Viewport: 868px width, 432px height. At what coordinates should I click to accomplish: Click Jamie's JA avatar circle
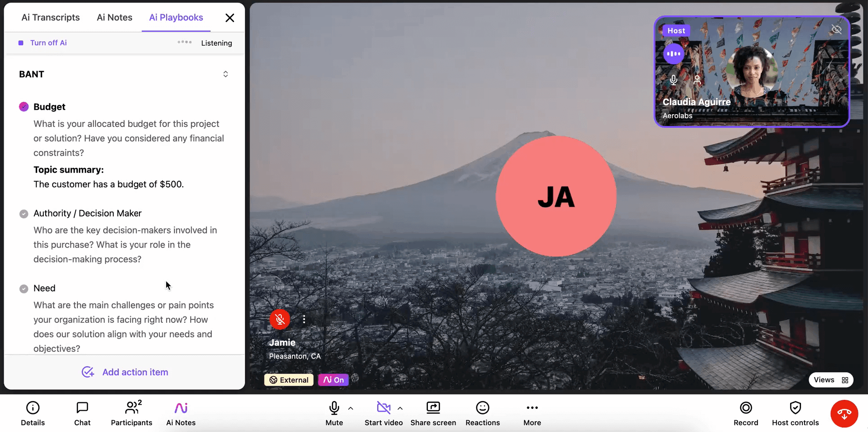click(x=556, y=196)
